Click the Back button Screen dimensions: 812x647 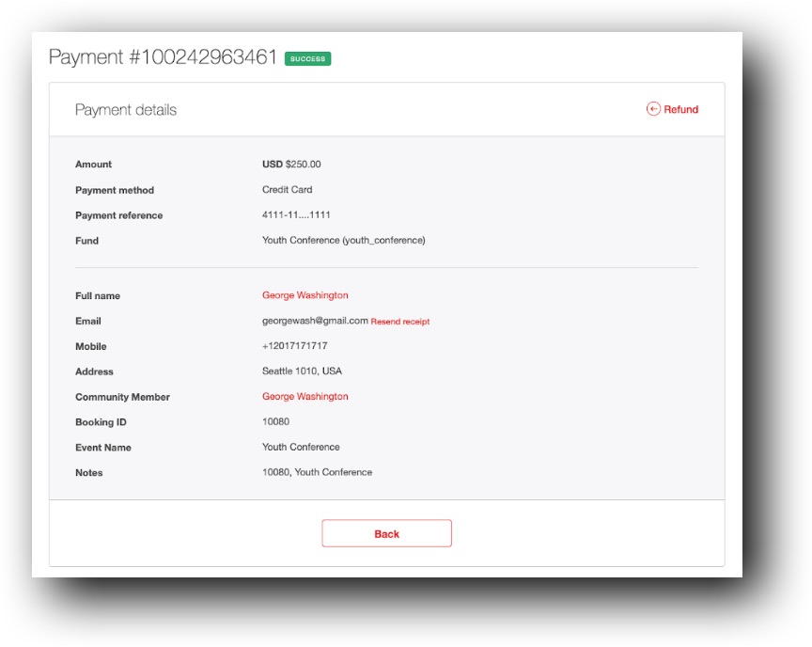click(x=386, y=533)
